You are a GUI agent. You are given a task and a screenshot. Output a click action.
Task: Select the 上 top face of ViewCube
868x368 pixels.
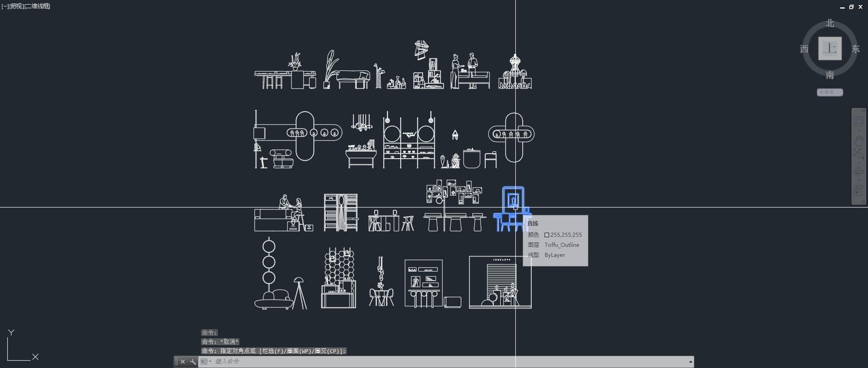tap(830, 48)
